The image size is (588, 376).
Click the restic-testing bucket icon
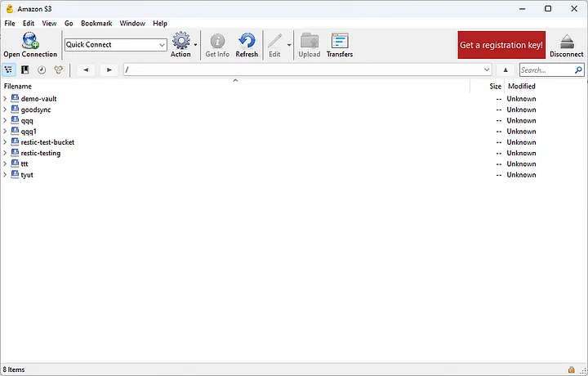15,153
